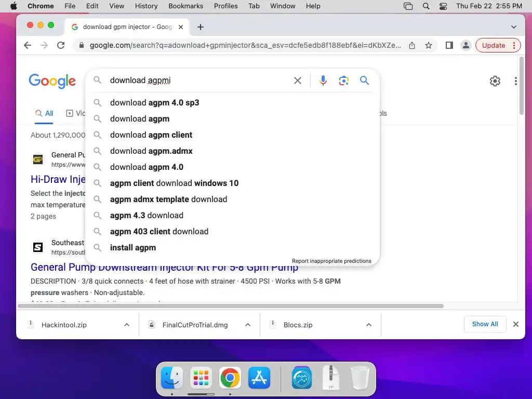Select the All results tab
532x399 pixels.
[45, 113]
